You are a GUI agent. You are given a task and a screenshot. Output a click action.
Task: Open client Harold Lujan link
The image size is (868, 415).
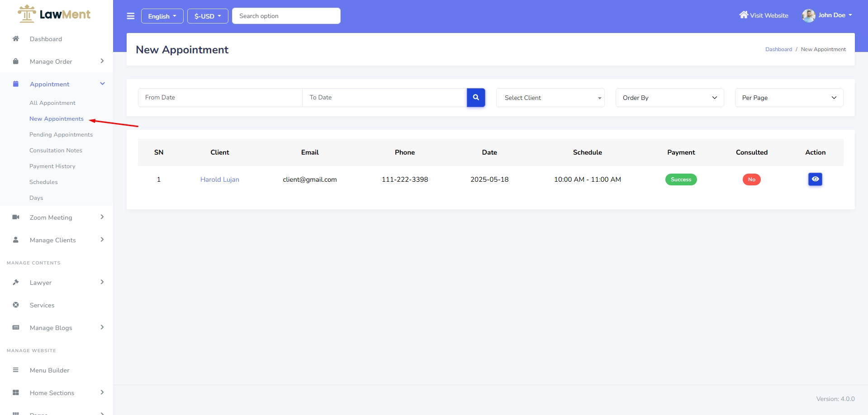220,179
